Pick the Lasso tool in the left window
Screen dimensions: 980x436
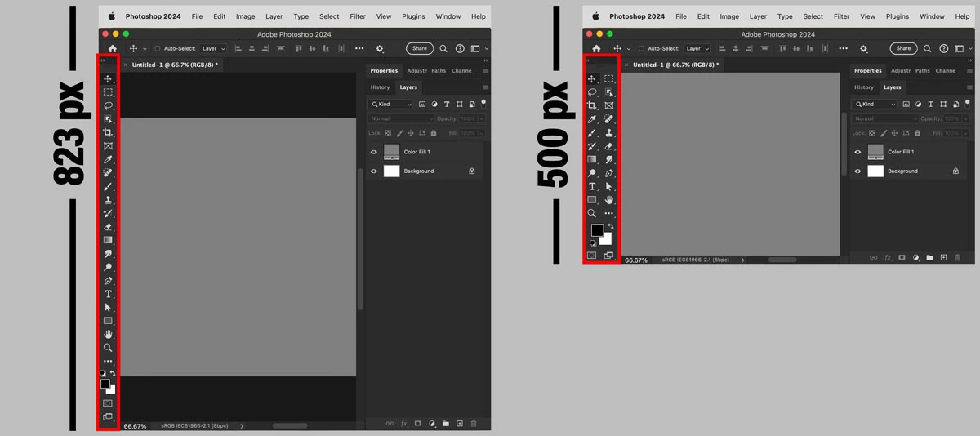[108, 105]
